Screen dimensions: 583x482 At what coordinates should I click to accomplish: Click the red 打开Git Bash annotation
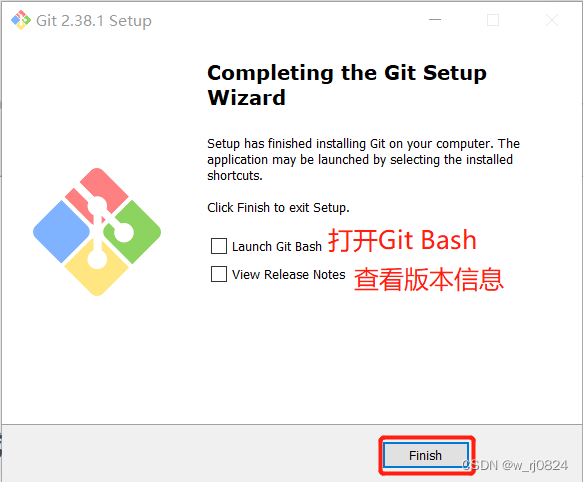pyautogui.click(x=402, y=240)
